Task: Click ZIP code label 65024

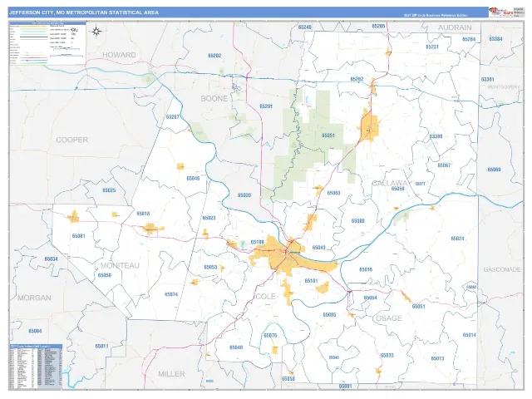Action: (x=457, y=239)
